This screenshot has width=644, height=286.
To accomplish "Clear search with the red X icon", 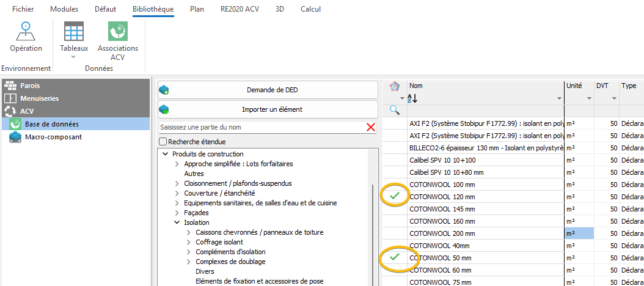I will click(x=370, y=127).
